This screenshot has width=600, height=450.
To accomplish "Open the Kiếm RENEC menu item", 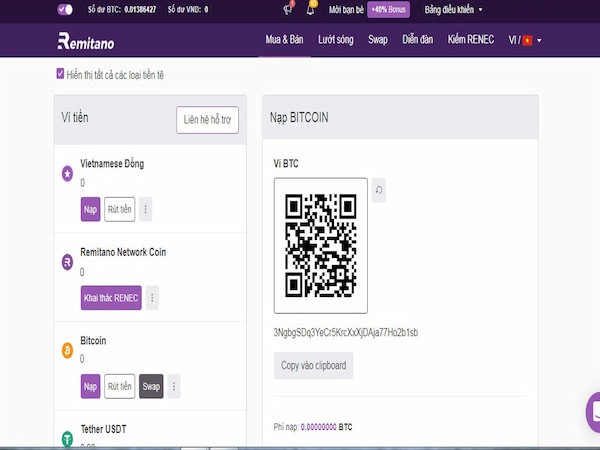I will click(x=471, y=40).
